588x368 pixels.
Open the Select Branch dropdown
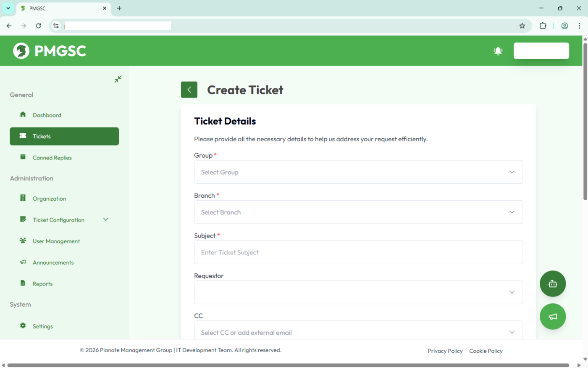[358, 212]
